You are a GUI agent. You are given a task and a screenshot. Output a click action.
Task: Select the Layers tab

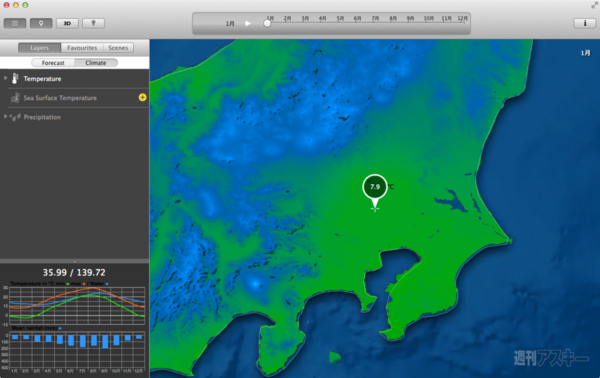click(x=39, y=48)
